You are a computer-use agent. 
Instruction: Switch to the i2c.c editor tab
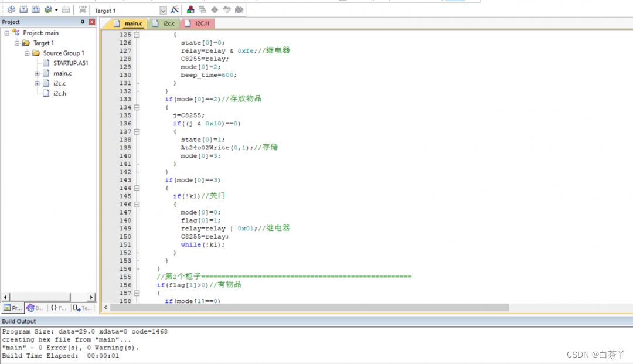click(x=168, y=23)
